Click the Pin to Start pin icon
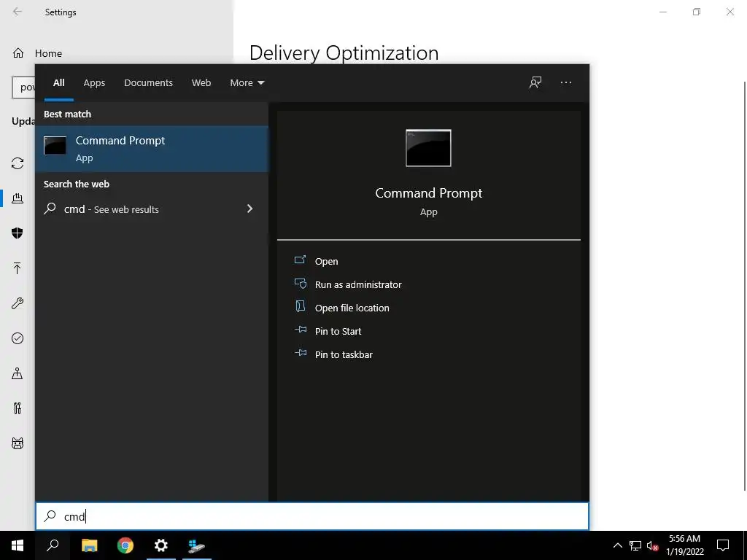This screenshot has height=560, width=747. [300, 330]
